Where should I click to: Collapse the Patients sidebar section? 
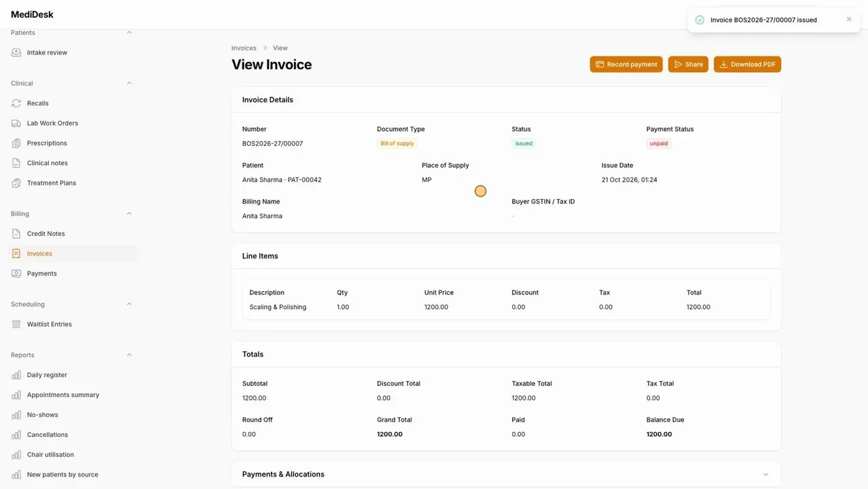coord(129,32)
